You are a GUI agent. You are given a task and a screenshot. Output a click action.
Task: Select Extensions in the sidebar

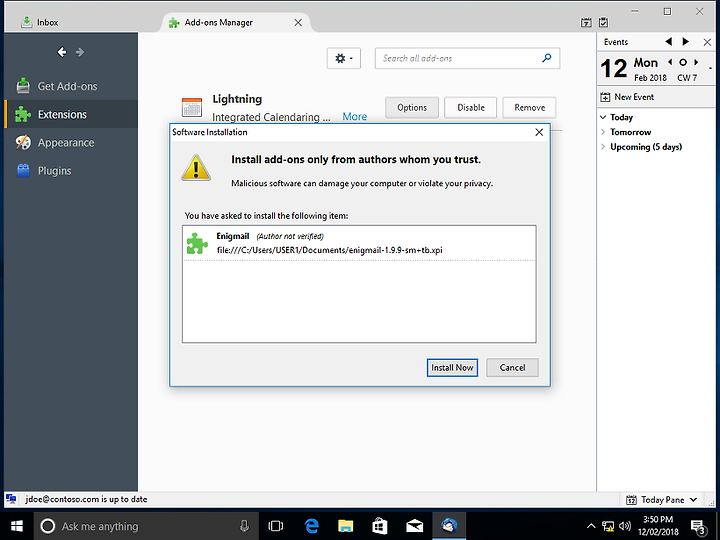pos(71,114)
